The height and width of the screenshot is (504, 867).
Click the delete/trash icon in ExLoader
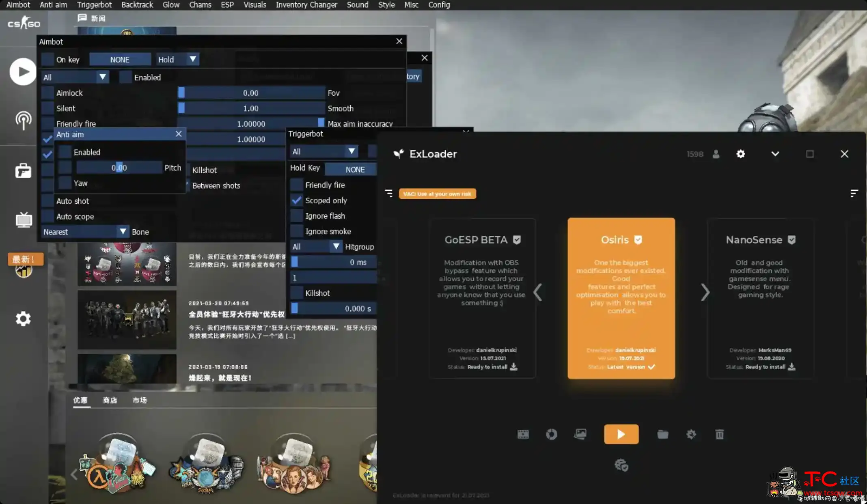(719, 434)
